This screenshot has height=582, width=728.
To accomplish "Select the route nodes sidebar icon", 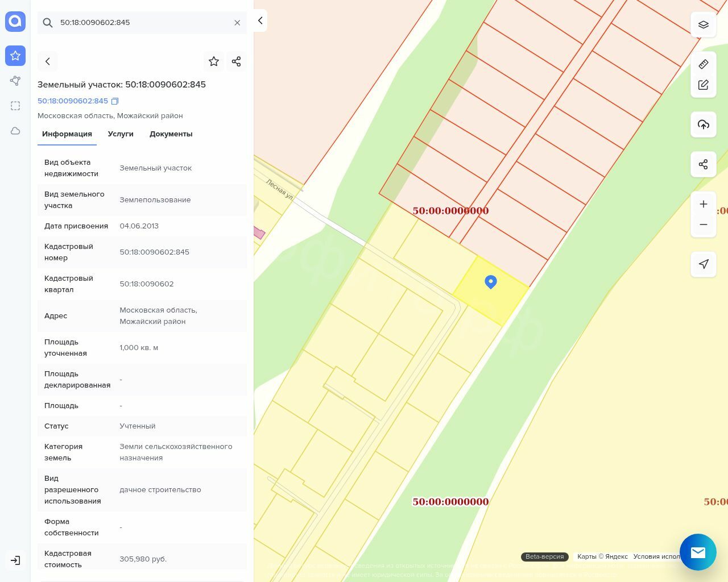I will [x=15, y=81].
